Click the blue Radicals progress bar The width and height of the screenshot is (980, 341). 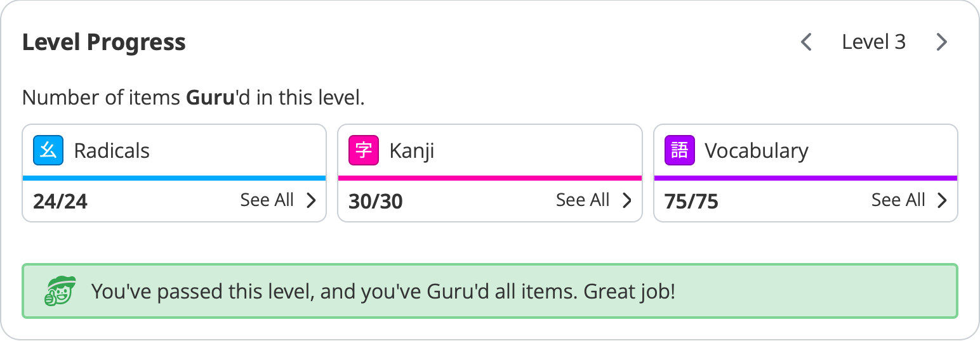(x=175, y=178)
